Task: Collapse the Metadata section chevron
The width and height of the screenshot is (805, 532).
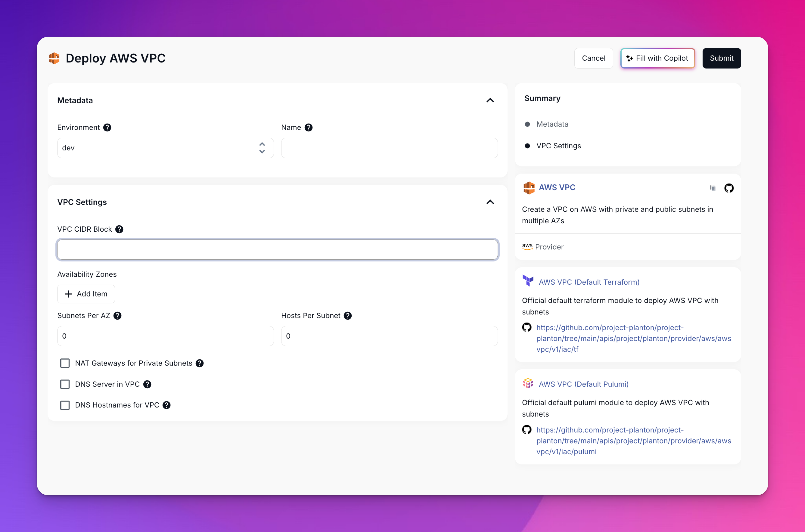Action: [490, 100]
